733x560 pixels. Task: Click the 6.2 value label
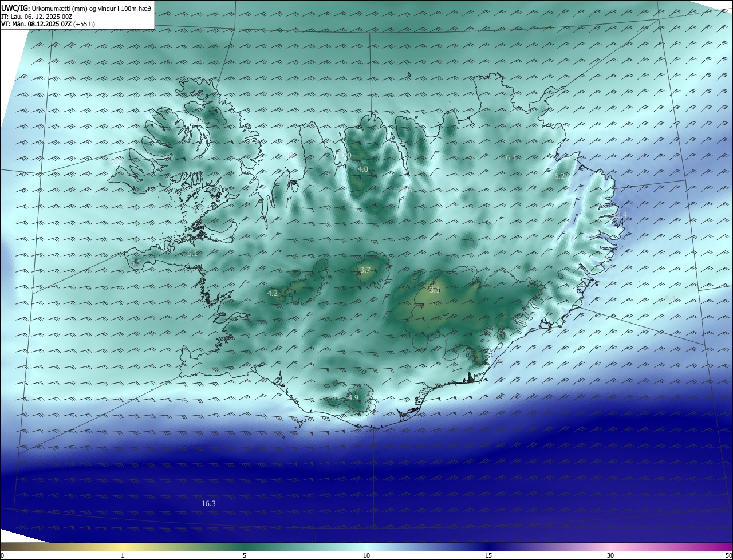coord(559,176)
